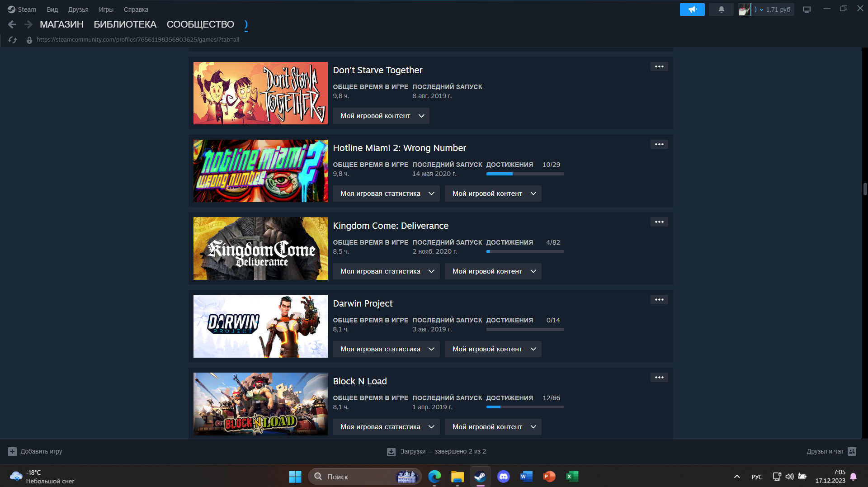
Task: Switch to Big Picture mode icon
Action: 807,9
